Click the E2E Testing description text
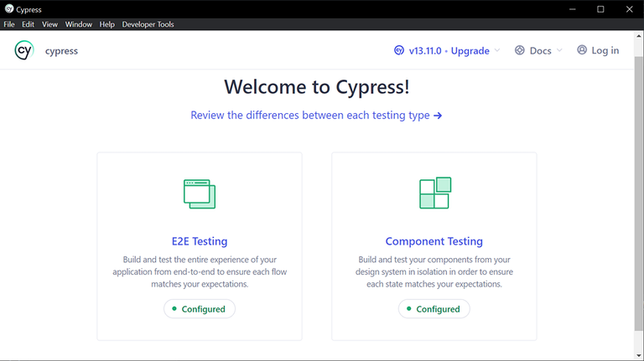 point(200,271)
